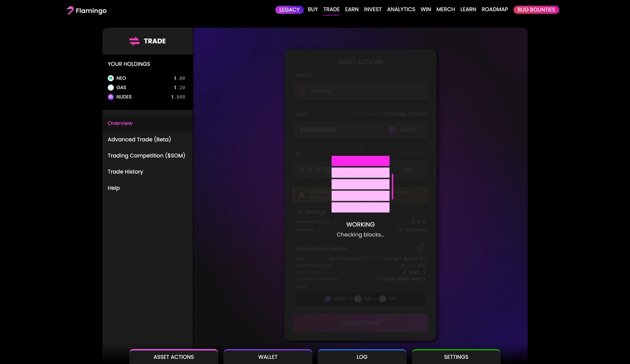Click the GAS icon in the route

point(382,298)
